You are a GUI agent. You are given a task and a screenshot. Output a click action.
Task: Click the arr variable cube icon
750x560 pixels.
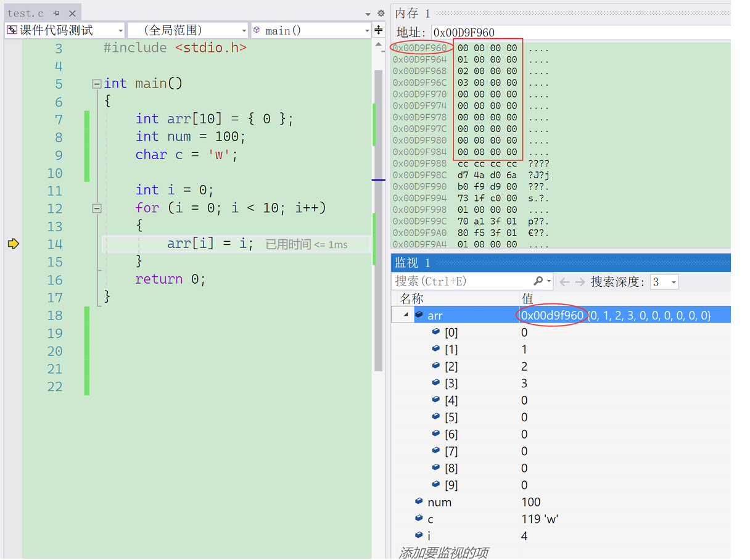419,315
